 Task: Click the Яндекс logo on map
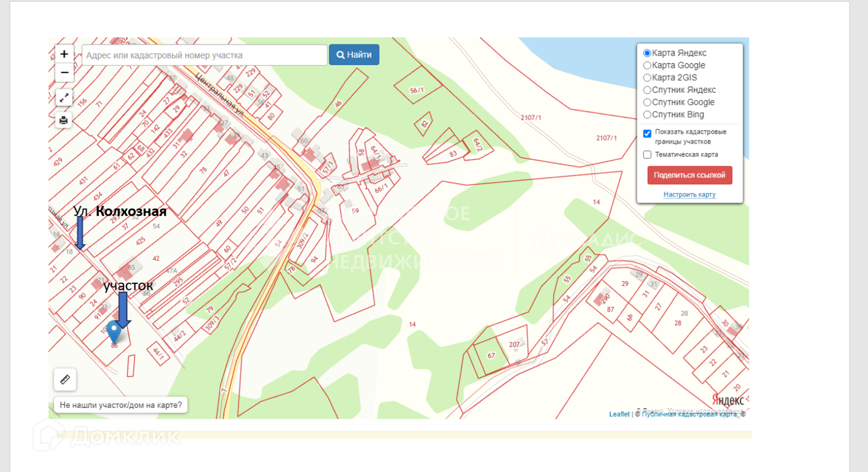pos(728,400)
